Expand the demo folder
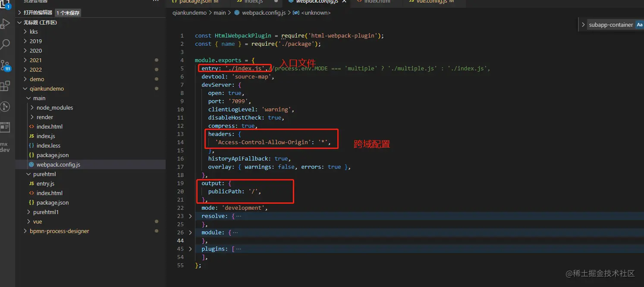 [x=25, y=79]
